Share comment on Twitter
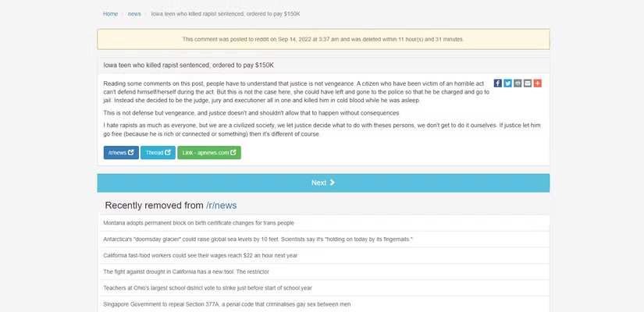Screen dimensions: 644x312 [x=507, y=83]
